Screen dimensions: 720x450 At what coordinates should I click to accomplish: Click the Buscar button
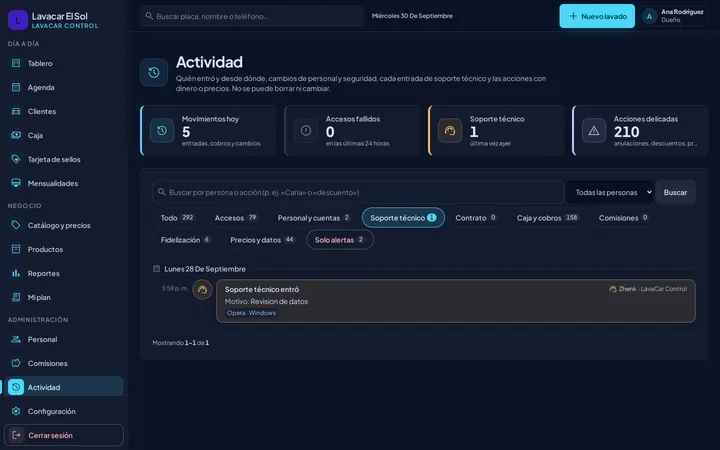[x=675, y=192]
